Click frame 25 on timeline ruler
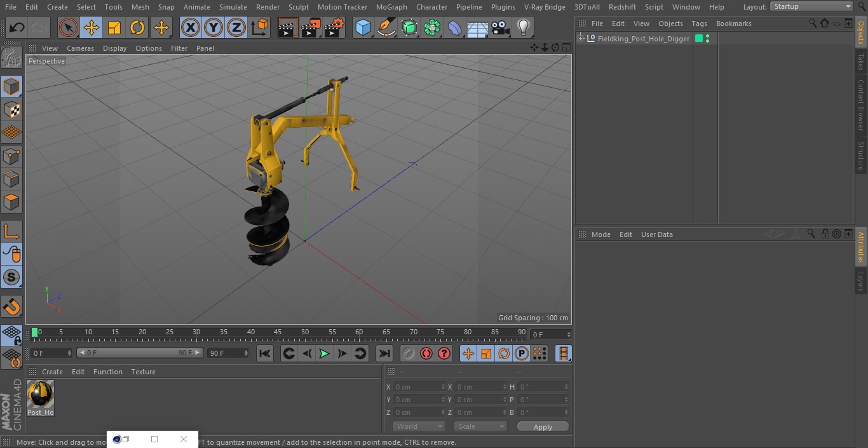Screen dimensions: 868x448 pos(170,332)
